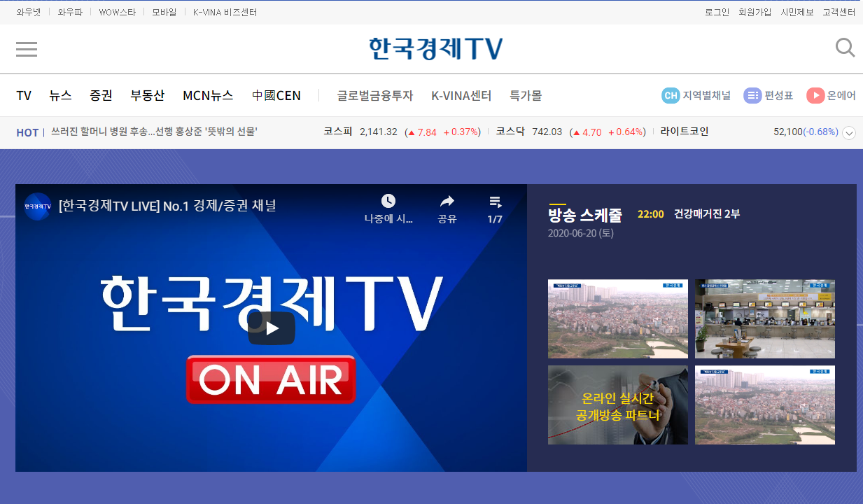
Task: Open the TV menu item
Action: point(24,96)
